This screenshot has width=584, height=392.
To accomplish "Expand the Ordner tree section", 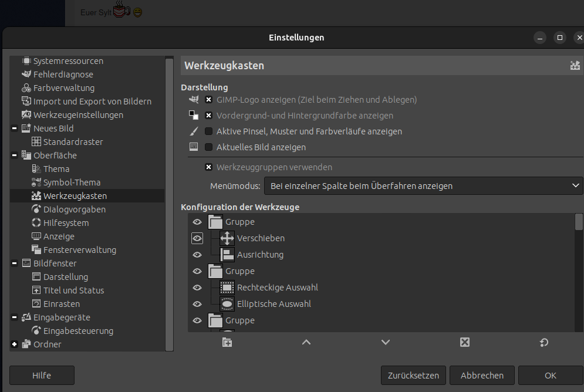I will point(14,344).
